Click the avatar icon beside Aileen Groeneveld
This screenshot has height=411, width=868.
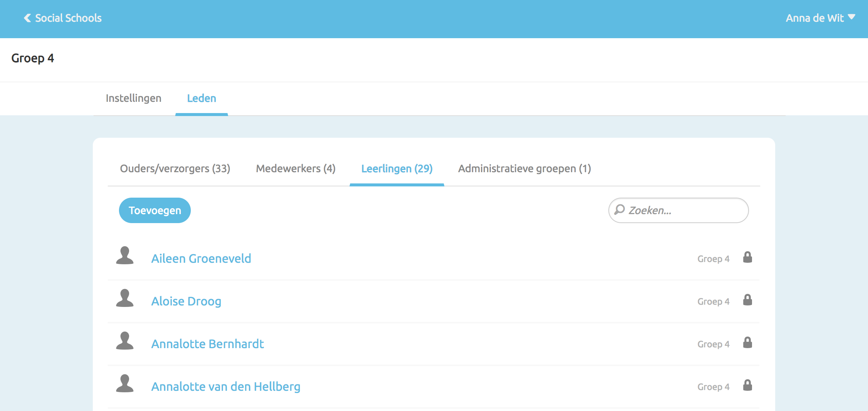(125, 256)
